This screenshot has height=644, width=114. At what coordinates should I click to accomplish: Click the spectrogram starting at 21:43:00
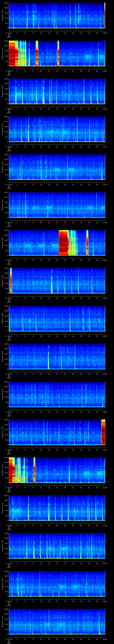pos(57,243)
